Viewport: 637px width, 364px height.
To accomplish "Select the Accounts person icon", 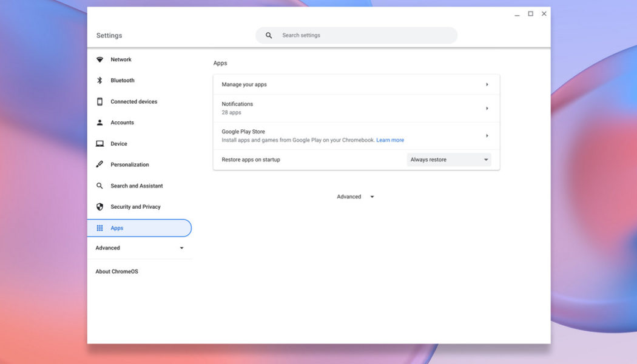I will point(99,122).
